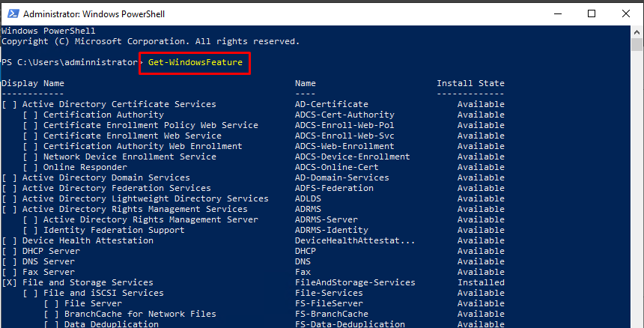The width and height of the screenshot is (644, 328).
Task: Click 'Available' state for the DNS Server row
Action: pos(481,261)
